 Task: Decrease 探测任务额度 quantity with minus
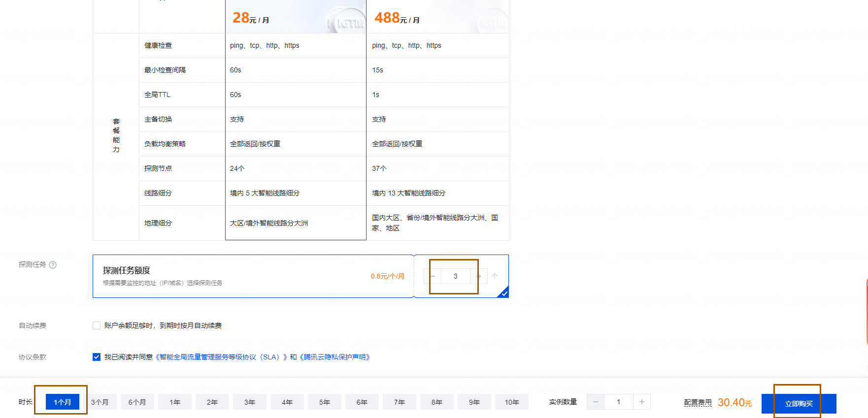point(433,276)
